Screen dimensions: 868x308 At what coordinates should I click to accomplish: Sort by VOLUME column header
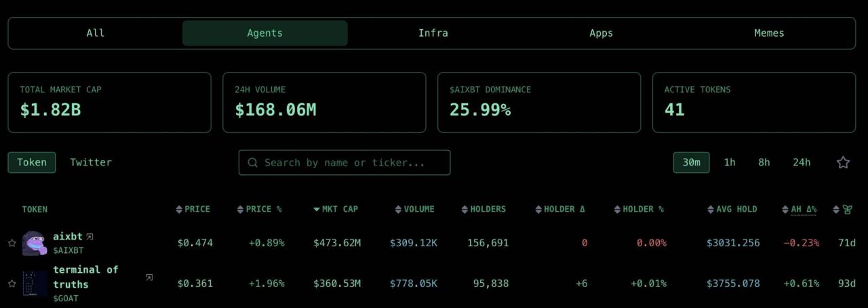(x=414, y=209)
